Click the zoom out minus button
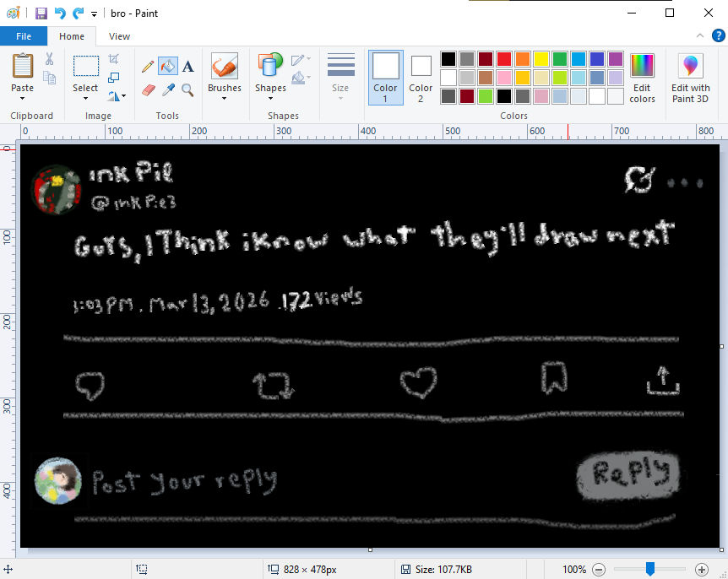This screenshot has width=728, height=579. coord(599,569)
